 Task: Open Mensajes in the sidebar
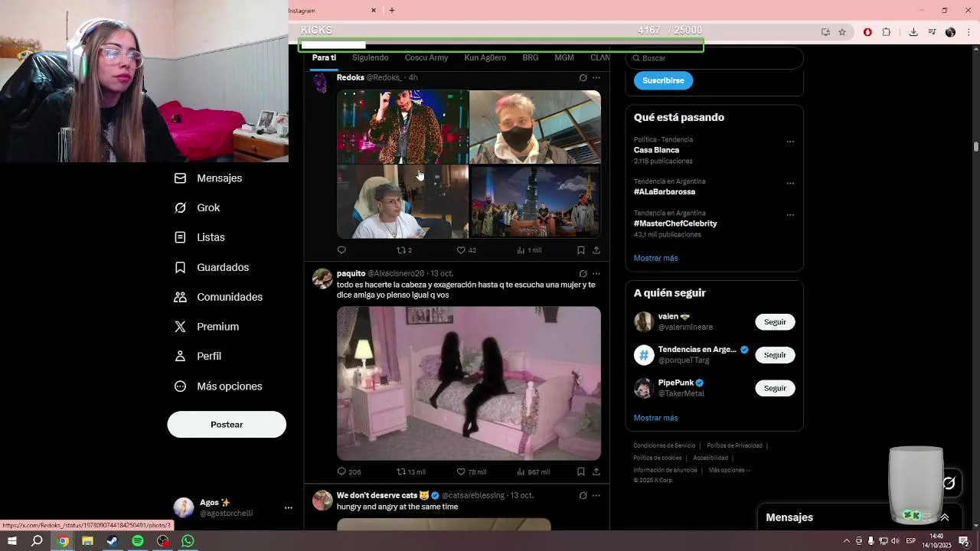pyautogui.click(x=208, y=178)
